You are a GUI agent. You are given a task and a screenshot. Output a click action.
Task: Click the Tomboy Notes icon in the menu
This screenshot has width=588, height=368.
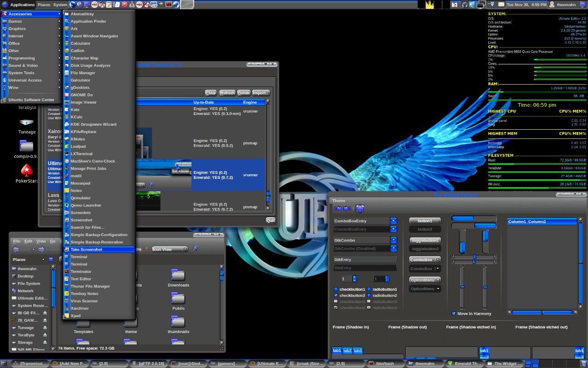[x=67, y=293]
